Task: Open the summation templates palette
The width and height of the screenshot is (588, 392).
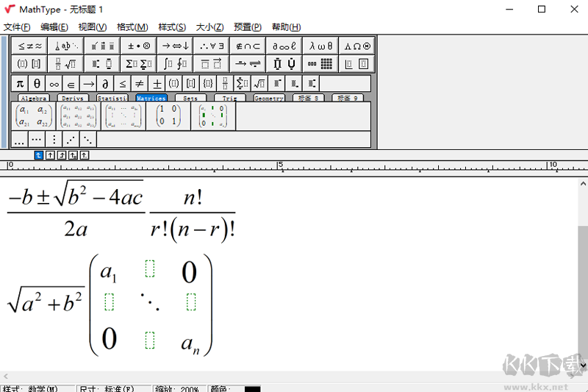Action: tap(139, 64)
